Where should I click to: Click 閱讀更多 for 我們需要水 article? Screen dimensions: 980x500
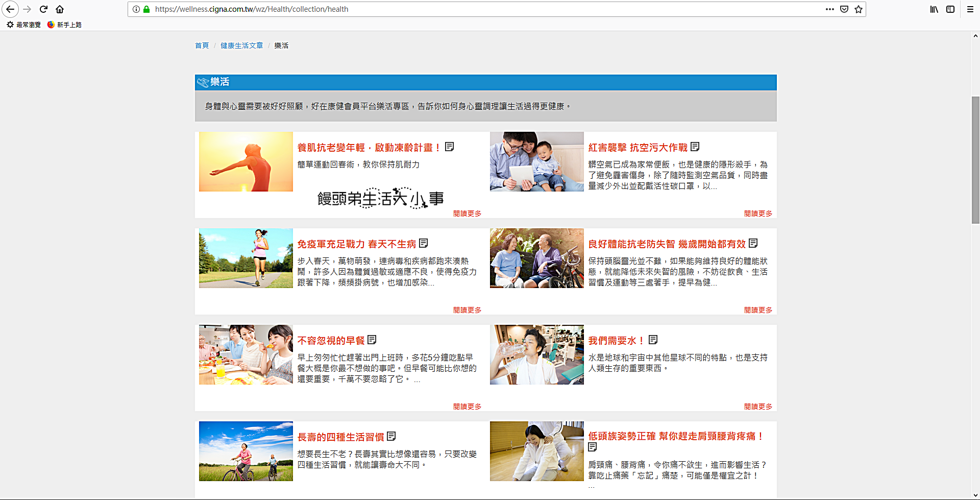click(x=758, y=407)
